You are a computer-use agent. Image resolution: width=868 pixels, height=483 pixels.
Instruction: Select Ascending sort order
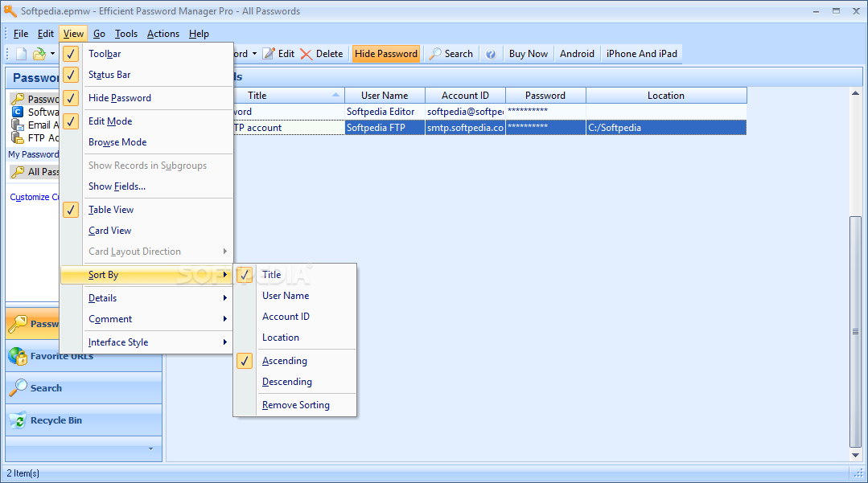tap(295, 362)
